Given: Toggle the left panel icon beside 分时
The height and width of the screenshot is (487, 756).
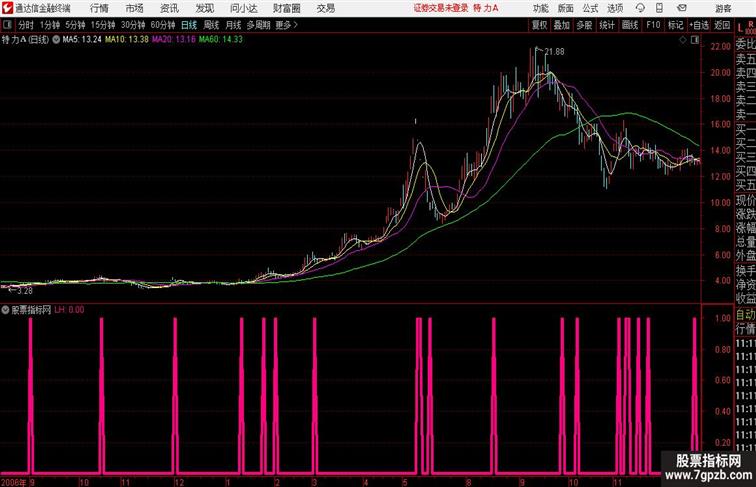Looking at the screenshot, I should [7, 25].
